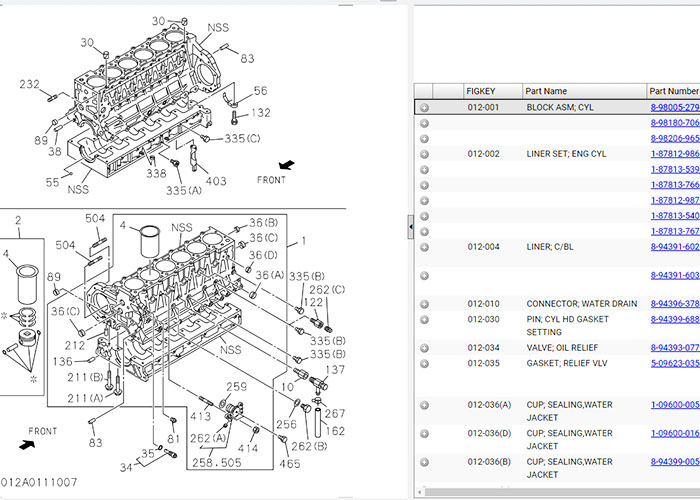Click the plus icon beside LINER SET; ENG CYL
The width and height of the screenshot is (700, 500).
424,154
